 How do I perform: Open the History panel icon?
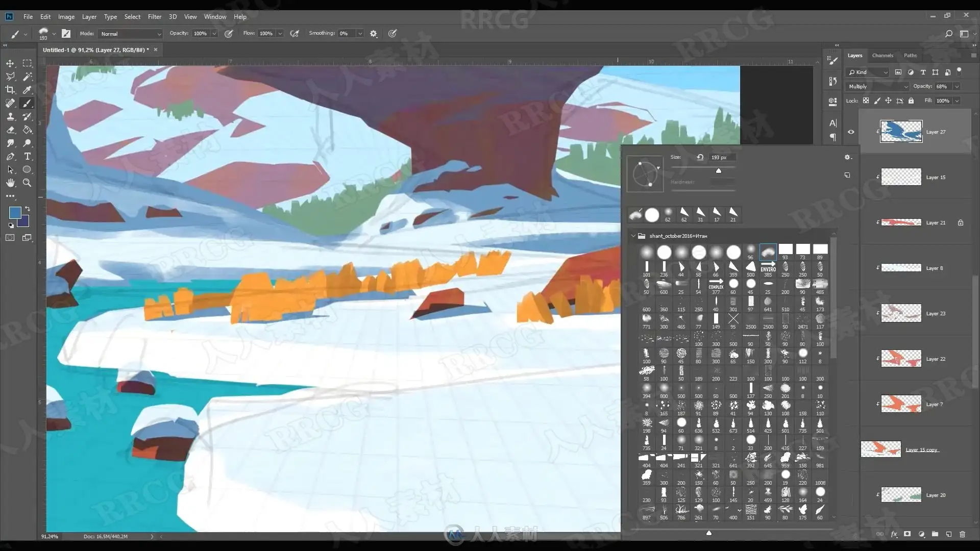pos(833,81)
